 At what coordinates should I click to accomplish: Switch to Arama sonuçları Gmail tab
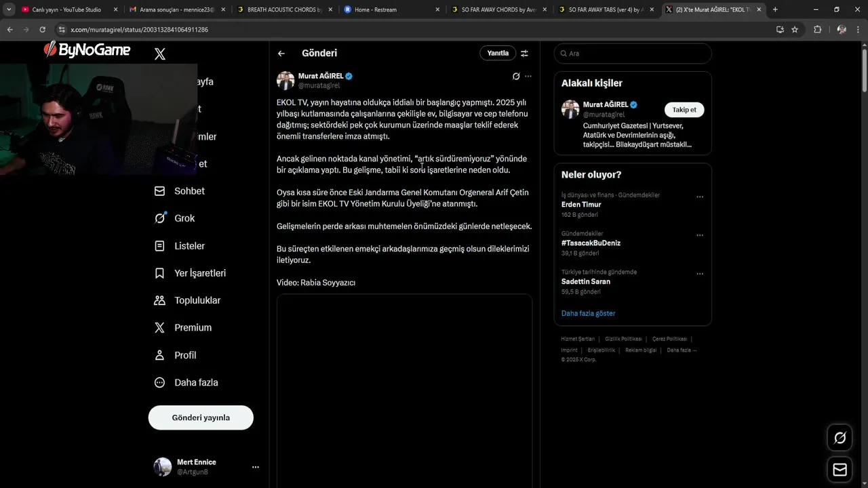(x=176, y=9)
